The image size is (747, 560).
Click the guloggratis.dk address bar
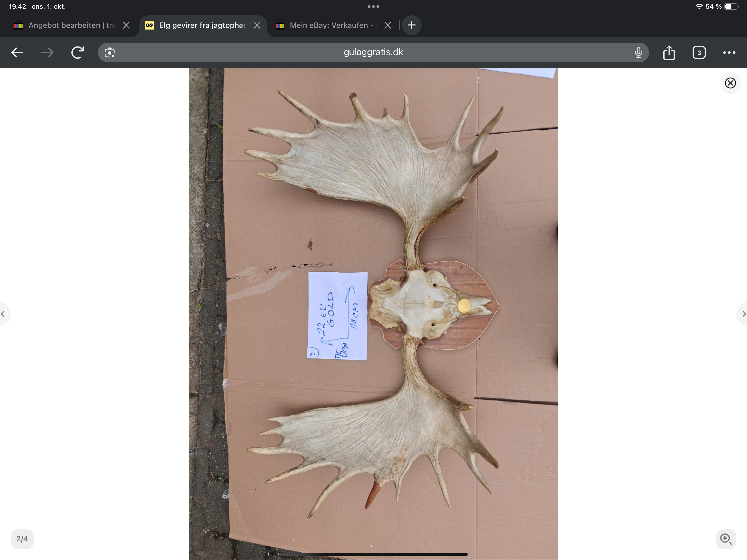(x=373, y=52)
